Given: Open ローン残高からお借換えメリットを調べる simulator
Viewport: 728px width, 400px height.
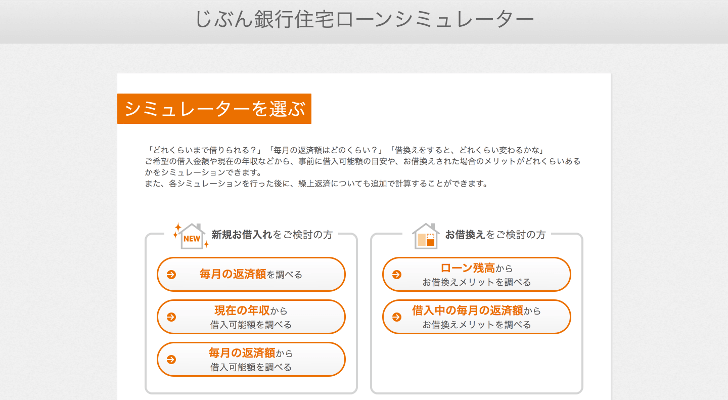Looking at the screenshot, I should [476, 274].
